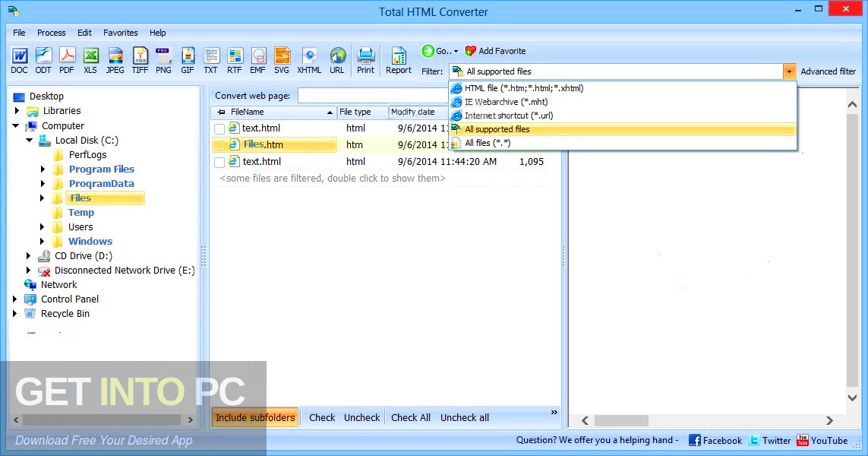The width and height of the screenshot is (868, 456).
Task: Select PDF conversion icon
Action: click(x=67, y=60)
